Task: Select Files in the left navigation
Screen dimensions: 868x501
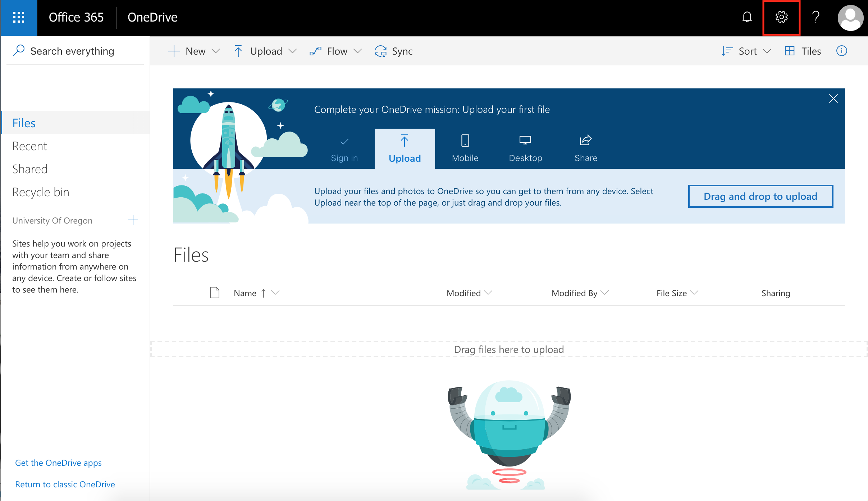Action: (76, 123)
